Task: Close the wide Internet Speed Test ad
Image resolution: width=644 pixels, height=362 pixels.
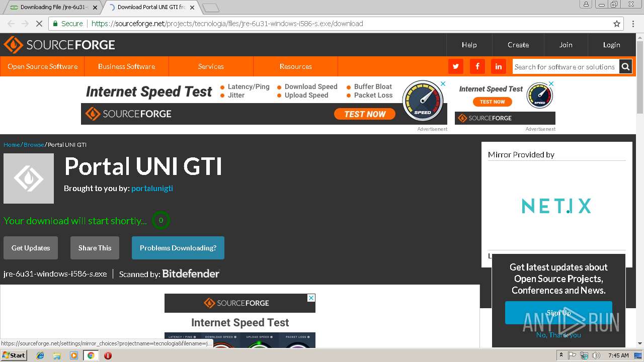Action: point(443,83)
